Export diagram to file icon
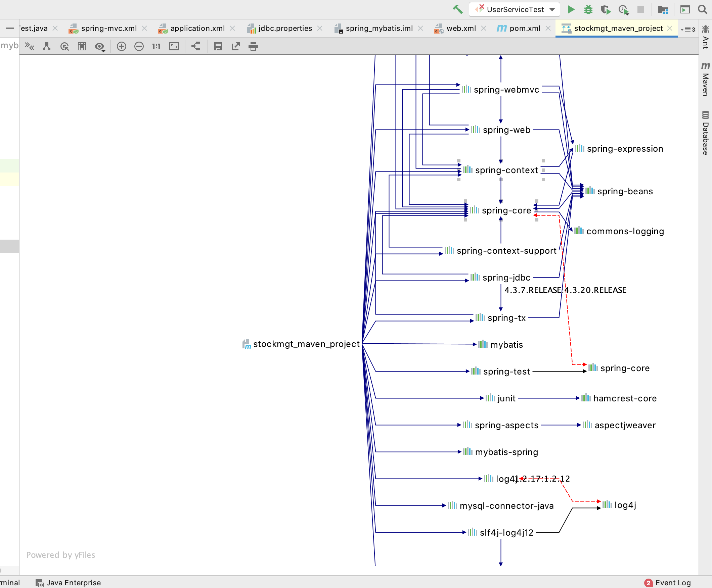Screen dimensions: 712x588 tap(235, 46)
